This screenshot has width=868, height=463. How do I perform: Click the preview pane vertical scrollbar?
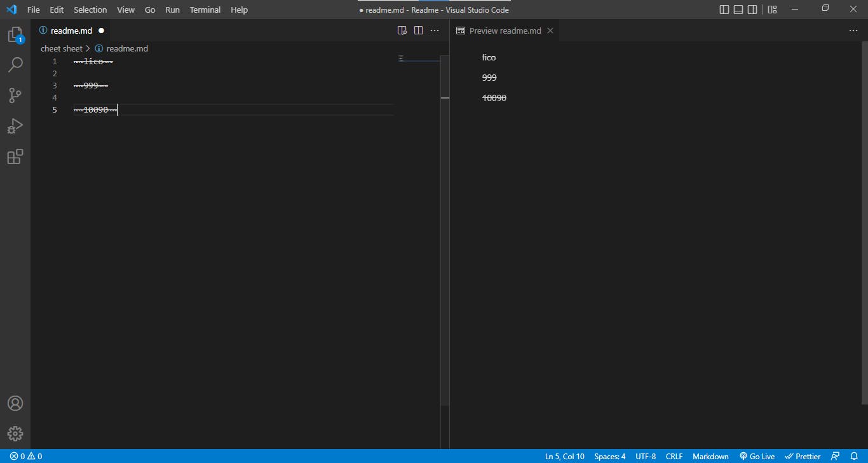[865, 223]
